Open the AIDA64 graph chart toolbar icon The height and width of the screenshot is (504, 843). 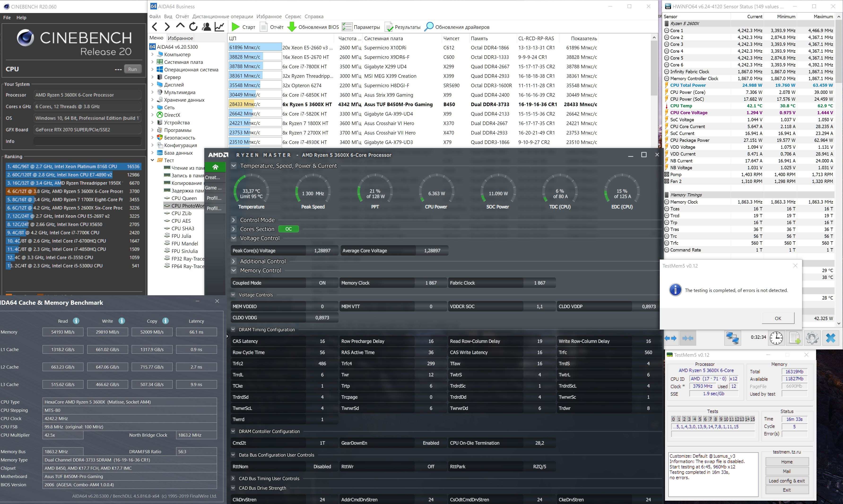pos(219,27)
